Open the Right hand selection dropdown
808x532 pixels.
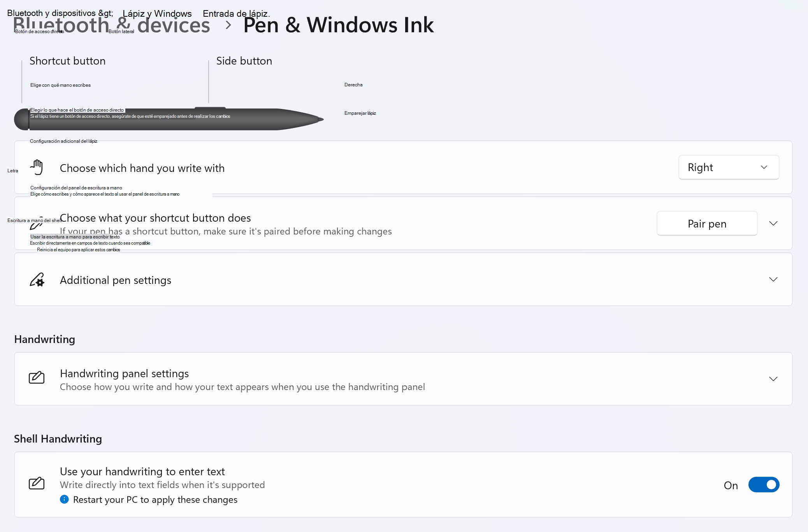[728, 167]
